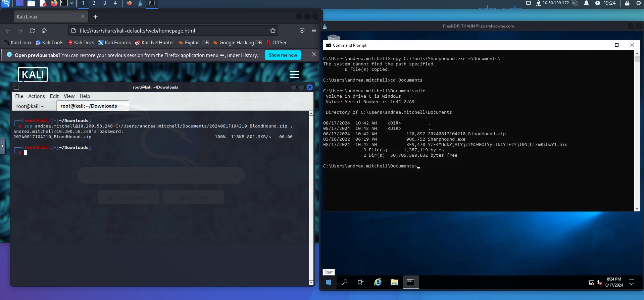Click the KALI logo on the homepage
Image resolution: width=644 pixels, height=300 pixels.
click(33, 74)
